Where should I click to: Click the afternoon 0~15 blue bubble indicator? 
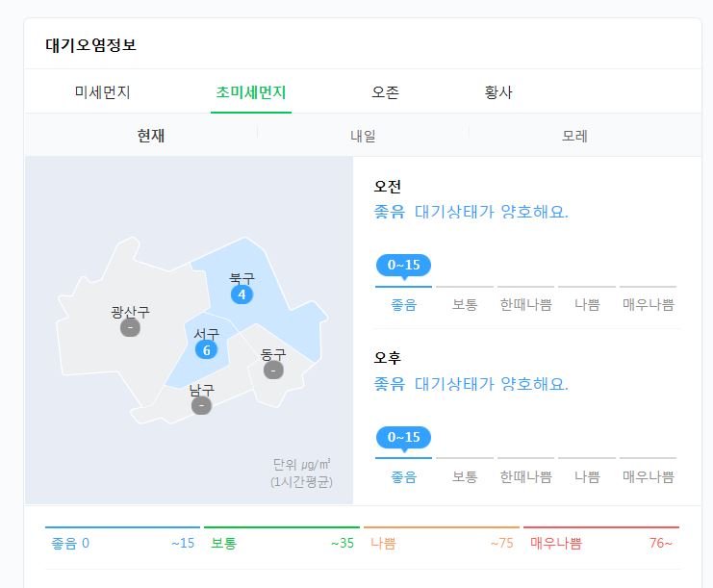pyautogui.click(x=403, y=439)
